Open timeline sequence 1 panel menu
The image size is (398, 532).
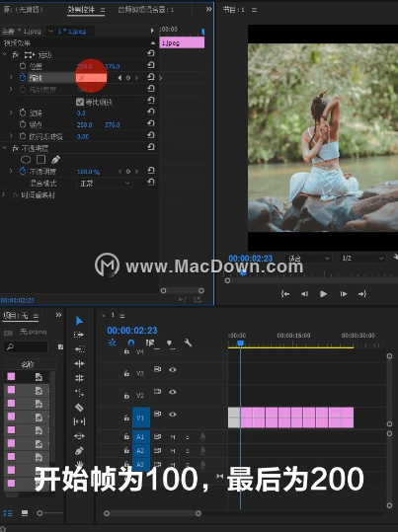point(122,316)
